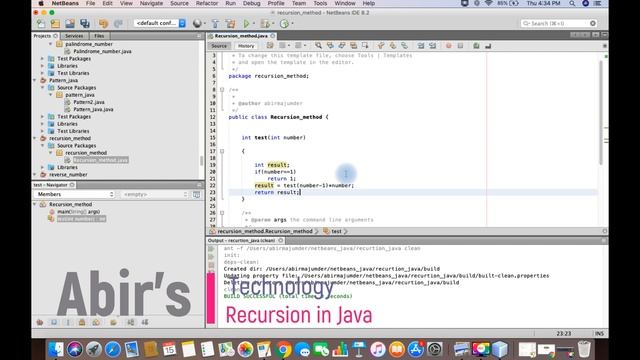The image size is (640, 360).
Task: Click Start Macro Recording red icon
Action: pyautogui.click(x=449, y=46)
